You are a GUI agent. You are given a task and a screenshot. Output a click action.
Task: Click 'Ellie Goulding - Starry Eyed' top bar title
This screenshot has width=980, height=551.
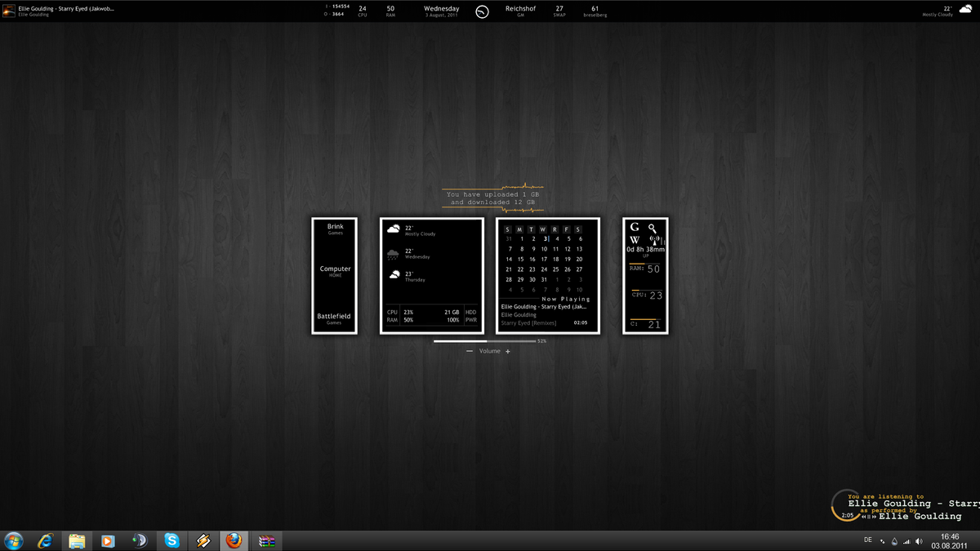[66, 8]
